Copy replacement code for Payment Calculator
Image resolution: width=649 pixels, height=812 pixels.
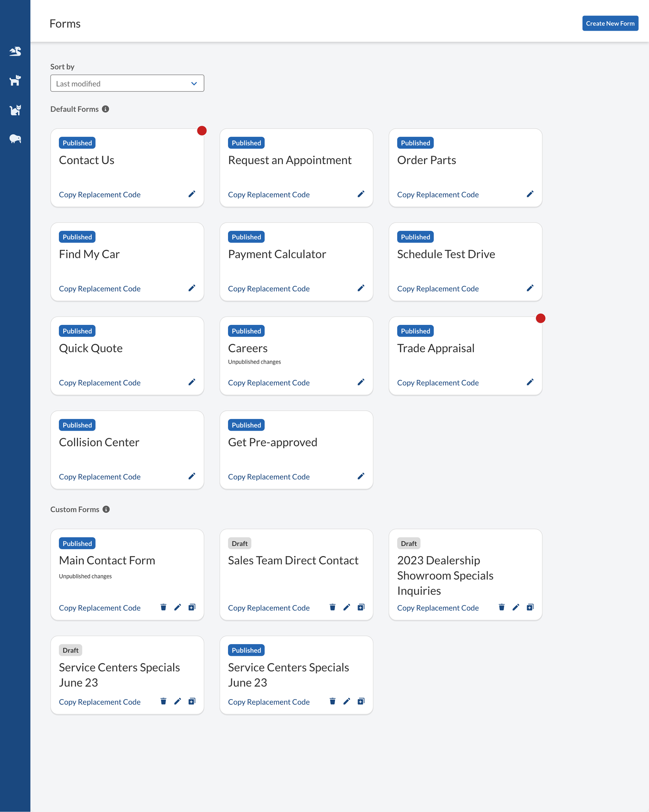269,289
